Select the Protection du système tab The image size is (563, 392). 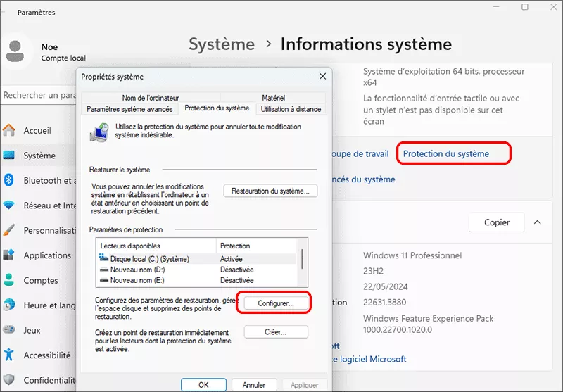click(x=217, y=108)
